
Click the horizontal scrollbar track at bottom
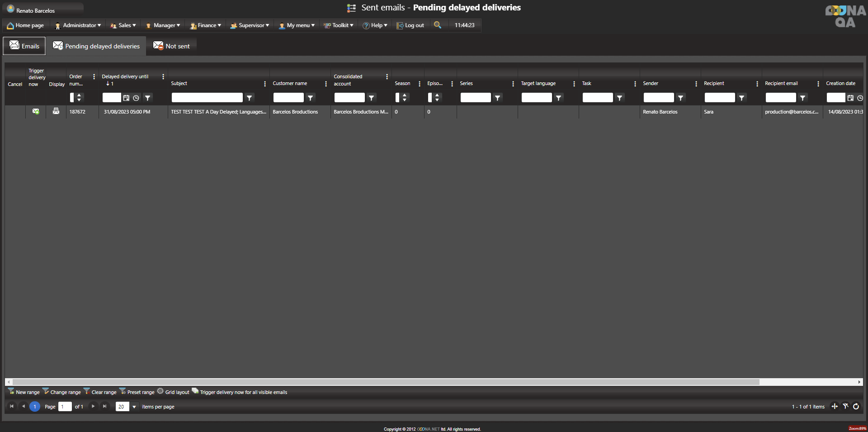[809, 382]
